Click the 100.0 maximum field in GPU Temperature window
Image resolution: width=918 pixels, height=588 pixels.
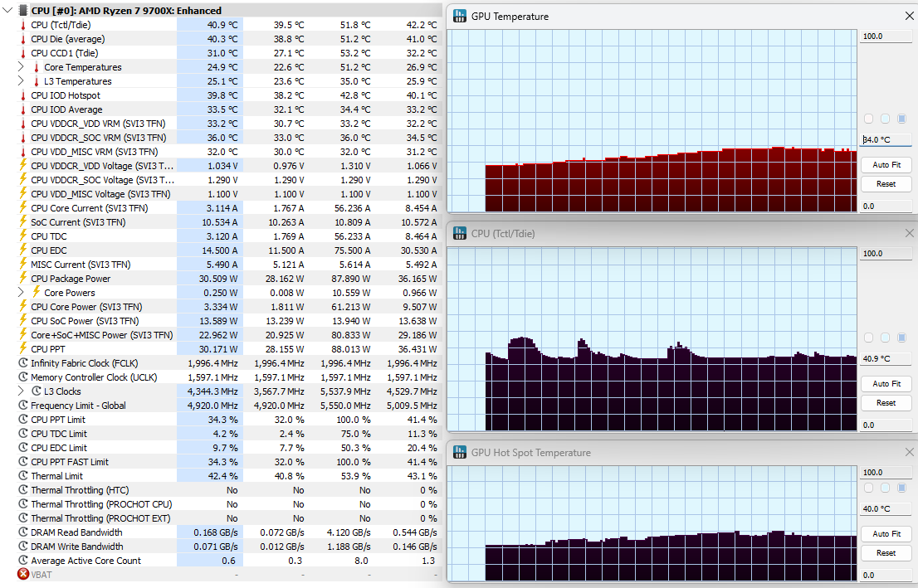(x=886, y=36)
